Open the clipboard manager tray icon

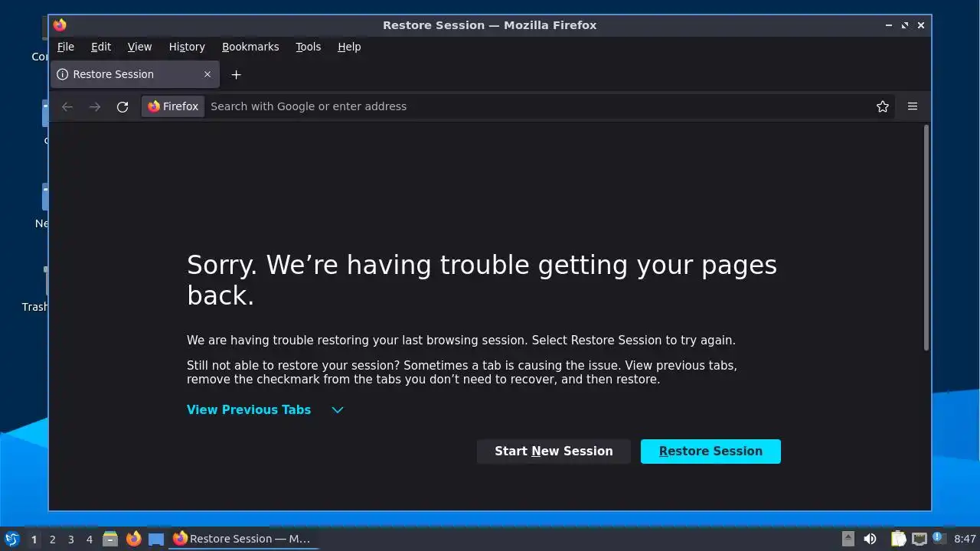point(899,539)
